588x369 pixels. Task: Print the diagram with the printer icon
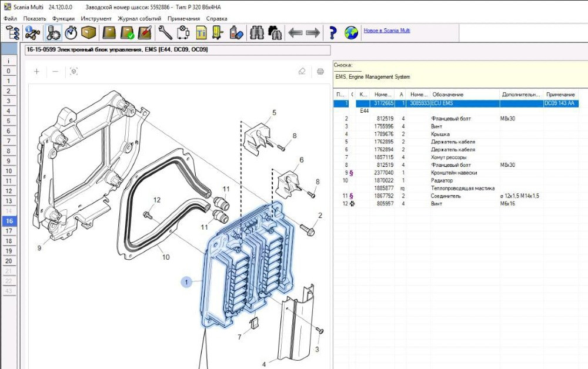pyautogui.click(x=320, y=71)
